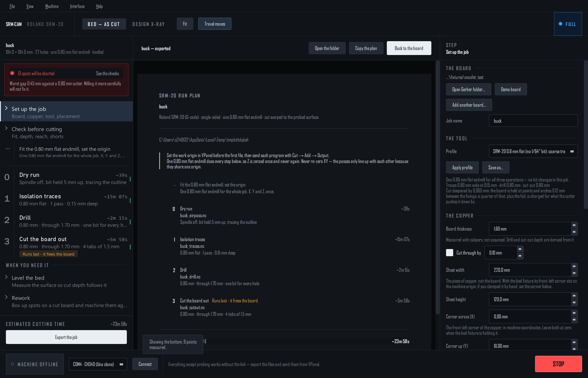
Task: Click the Temp export folder path
Action: [x=204, y=140]
